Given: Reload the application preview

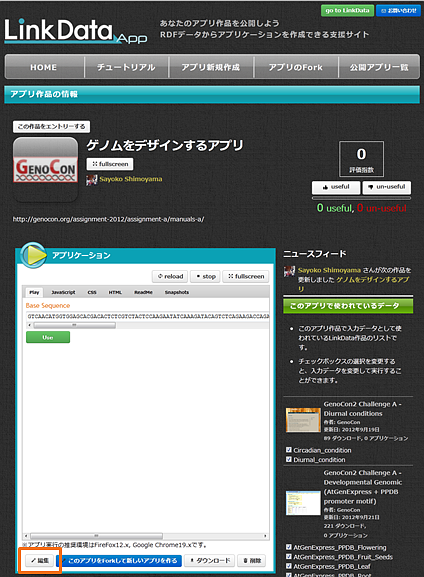Looking at the screenshot, I should (170, 276).
